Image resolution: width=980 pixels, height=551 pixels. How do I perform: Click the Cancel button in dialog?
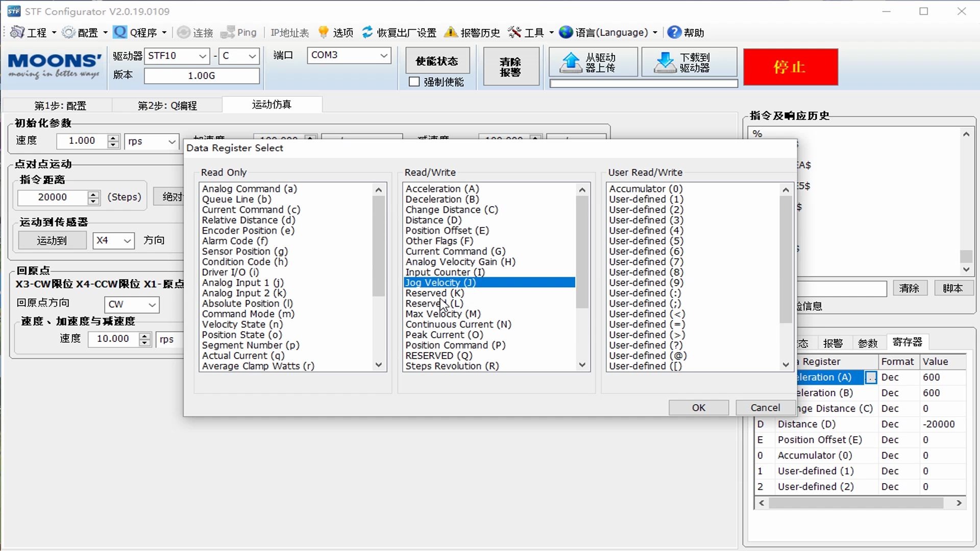click(x=765, y=408)
